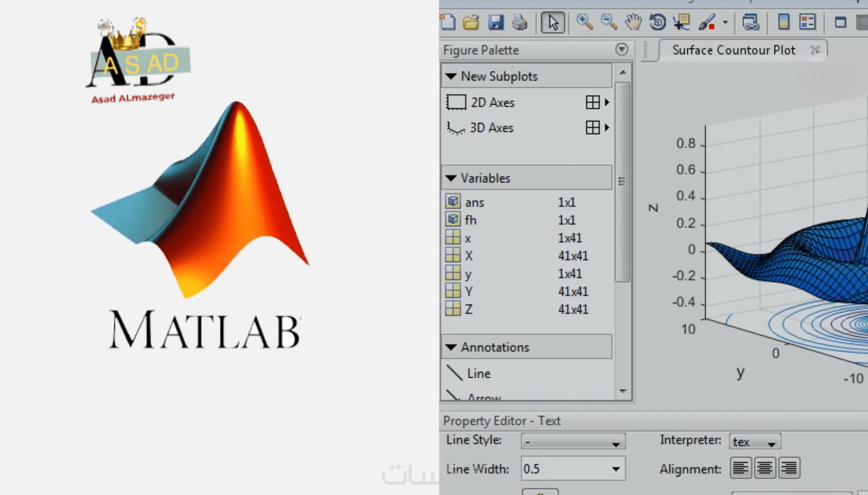This screenshot has width=868, height=495.
Task: Close the Surface Countour Plot tab
Action: [815, 49]
